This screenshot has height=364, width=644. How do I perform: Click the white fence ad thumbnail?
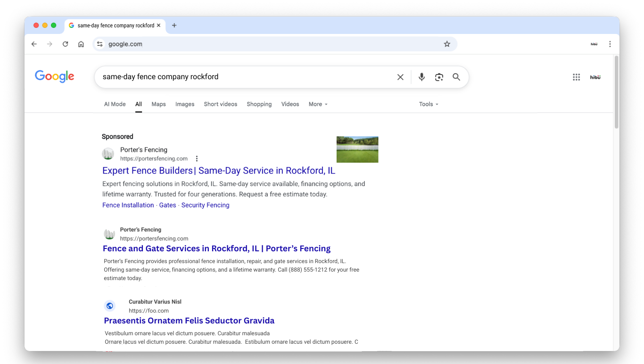point(357,149)
